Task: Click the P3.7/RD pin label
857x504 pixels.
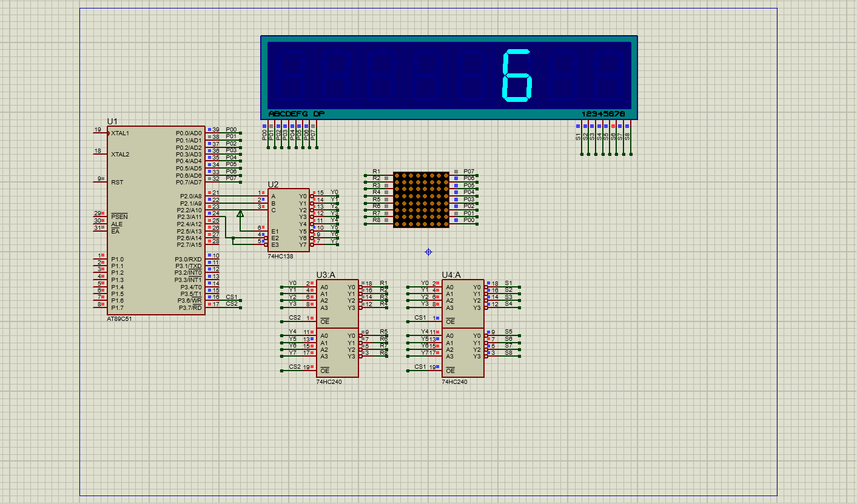Action: pyautogui.click(x=190, y=307)
